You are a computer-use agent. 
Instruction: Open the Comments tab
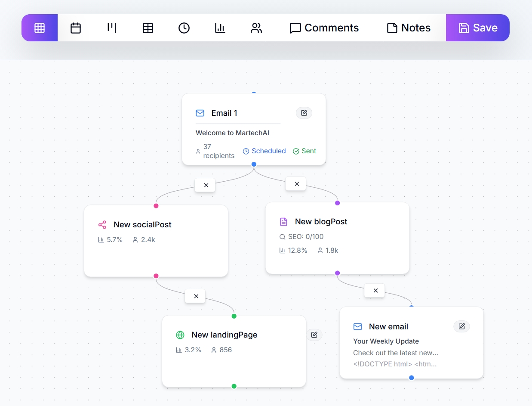coord(324,28)
